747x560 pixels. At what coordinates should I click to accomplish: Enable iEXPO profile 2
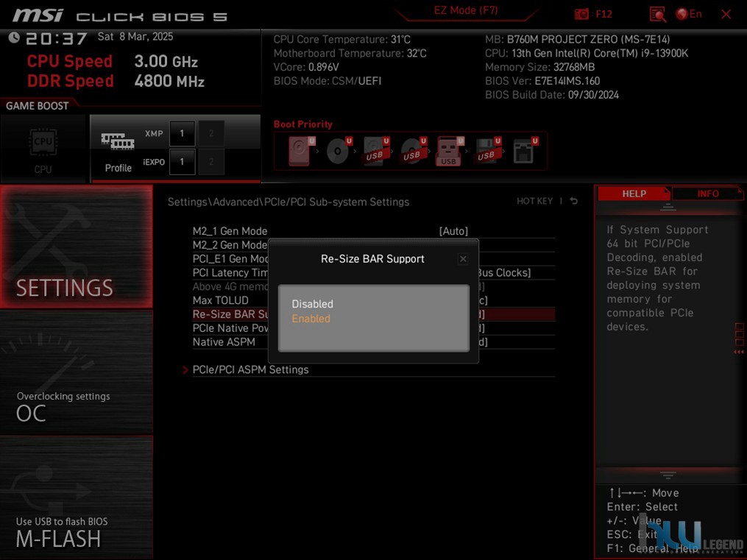[211, 162]
